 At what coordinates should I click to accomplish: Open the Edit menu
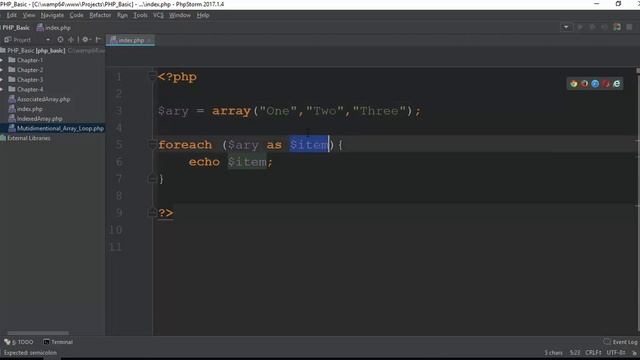11,15
